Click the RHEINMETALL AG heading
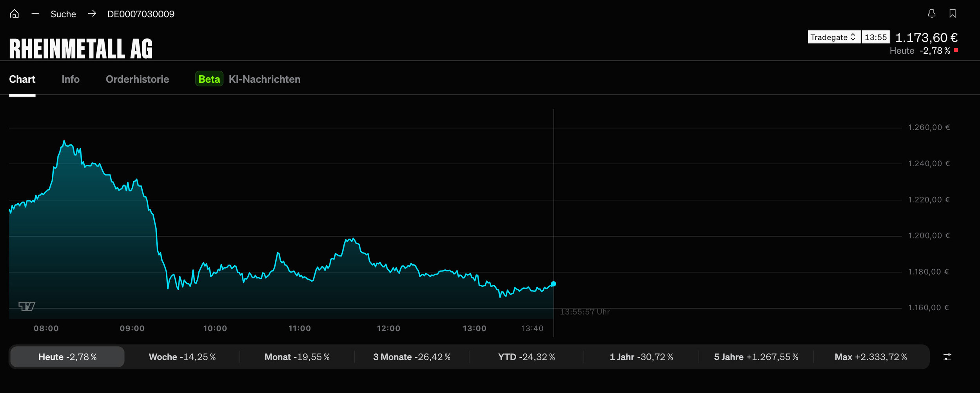The width and height of the screenshot is (980, 393). pos(81,49)
